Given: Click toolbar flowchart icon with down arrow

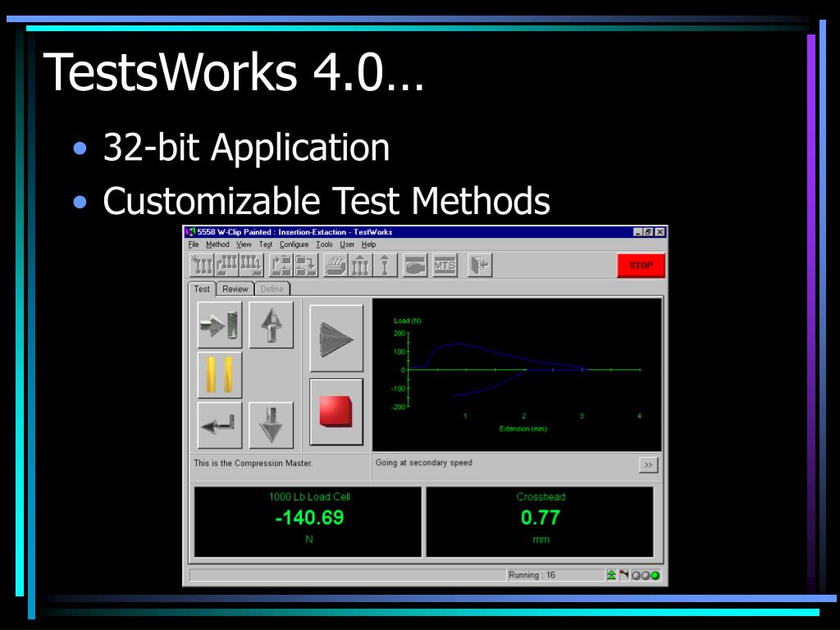Looking at the screenshot, I should pos(306,265).
